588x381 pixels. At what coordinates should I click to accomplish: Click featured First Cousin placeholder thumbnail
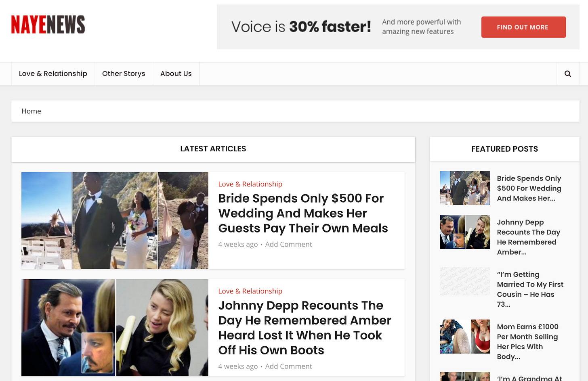tap(465, 281)
